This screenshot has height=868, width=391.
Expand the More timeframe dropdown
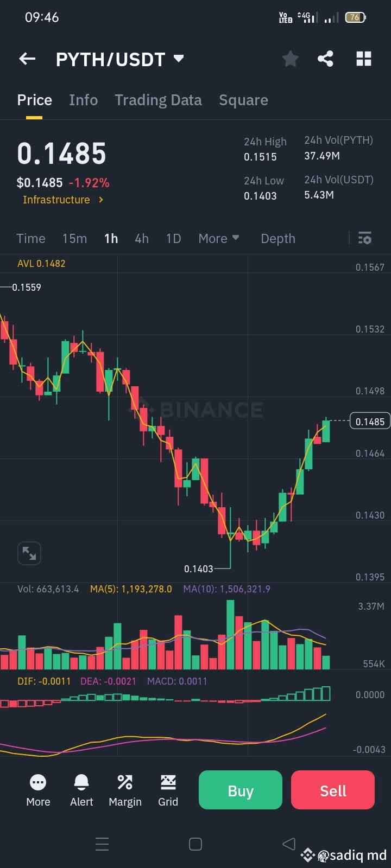click(218, 238)
